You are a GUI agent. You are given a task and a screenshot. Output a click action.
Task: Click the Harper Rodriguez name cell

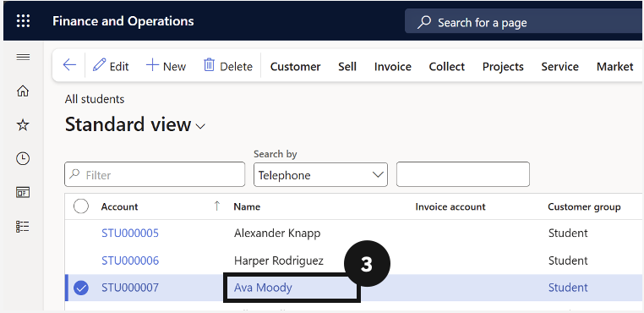pos(279,261)
